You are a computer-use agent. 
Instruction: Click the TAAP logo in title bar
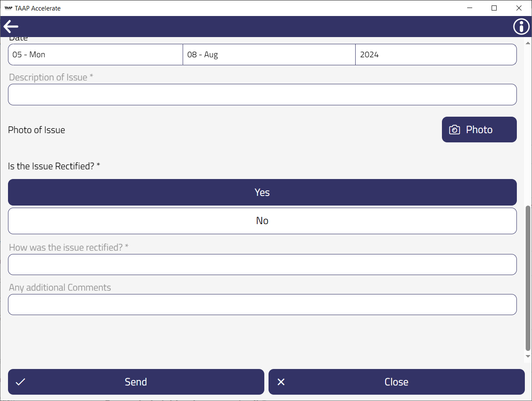coord(8,8)
